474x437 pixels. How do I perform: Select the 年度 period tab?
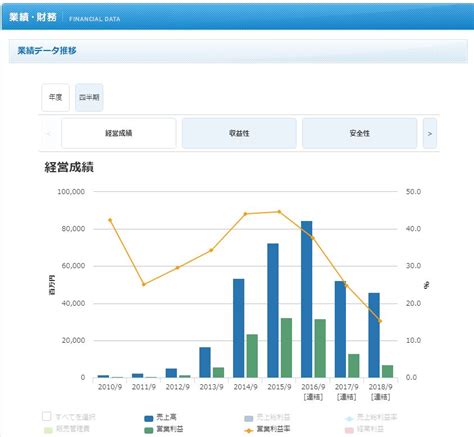click(55, 97)
